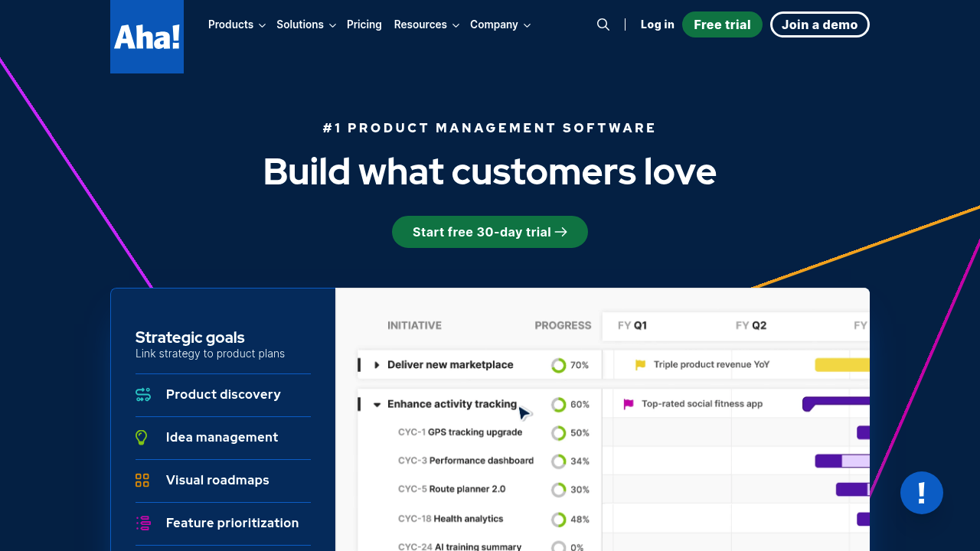Click the Aha! logo
This screenshot has width=980, height=551.
pos(147,37)
